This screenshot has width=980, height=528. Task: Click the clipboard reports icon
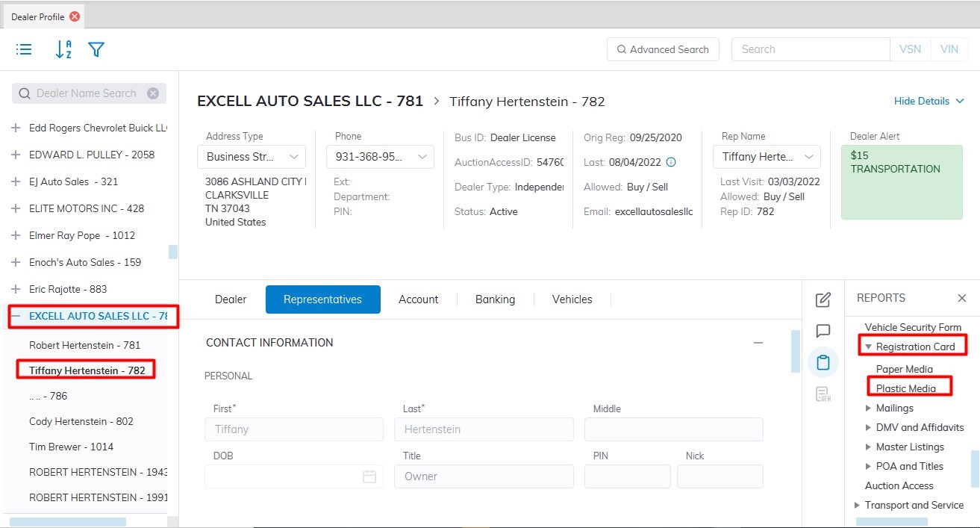coord(823,363)
